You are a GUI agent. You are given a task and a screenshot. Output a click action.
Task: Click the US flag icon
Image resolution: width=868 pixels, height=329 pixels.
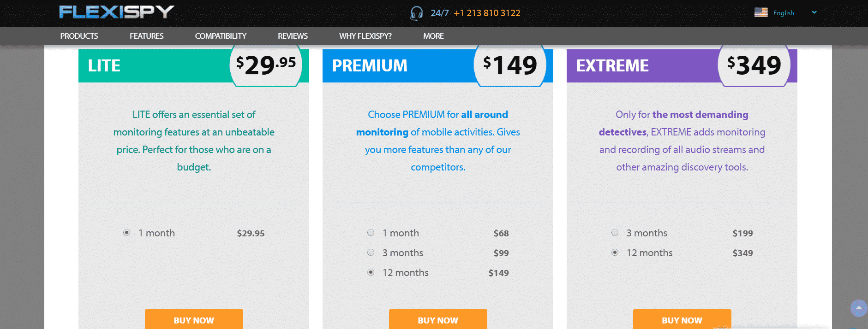coord(761,12)
